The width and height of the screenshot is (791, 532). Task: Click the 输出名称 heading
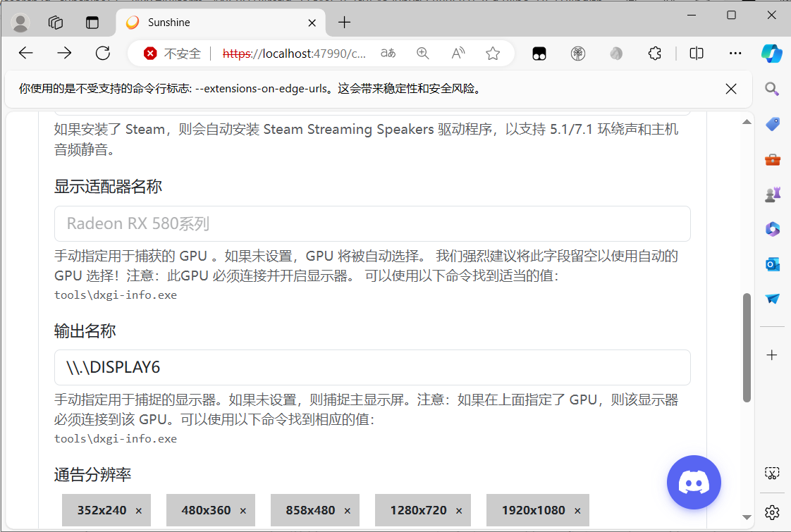[x=85, y=330]
